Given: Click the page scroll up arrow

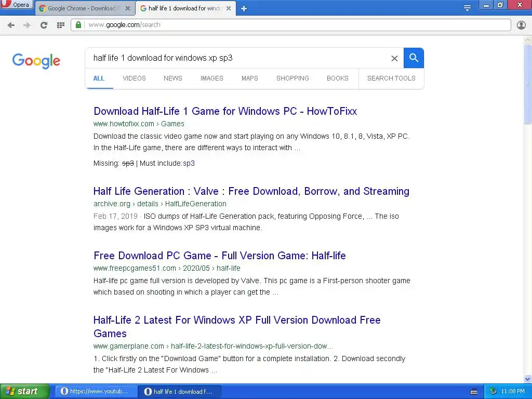Looking at the screenshot, I should [528, 39].
